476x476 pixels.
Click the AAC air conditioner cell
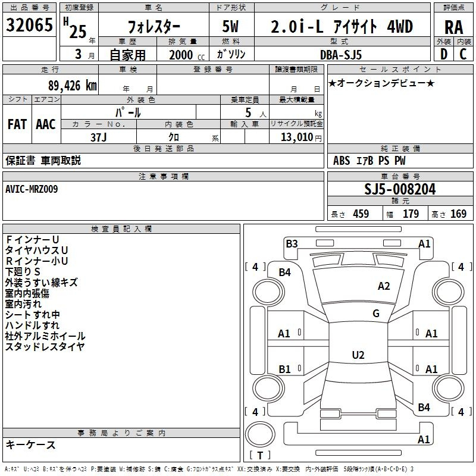[x=46, y=124]
